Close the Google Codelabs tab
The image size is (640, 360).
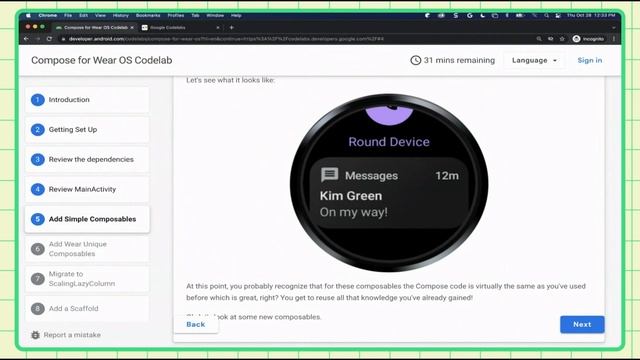(218, 28)
